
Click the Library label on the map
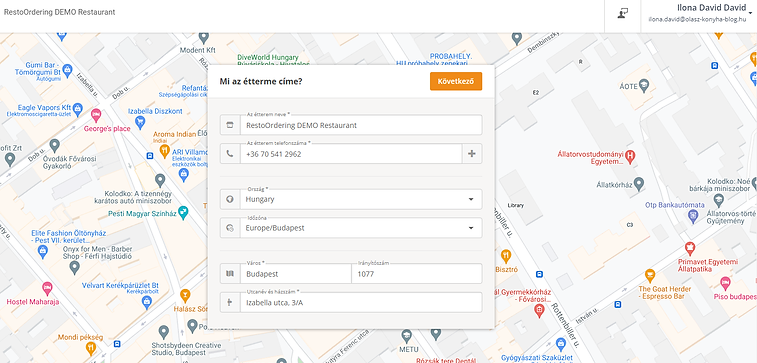tap(516, 206)
